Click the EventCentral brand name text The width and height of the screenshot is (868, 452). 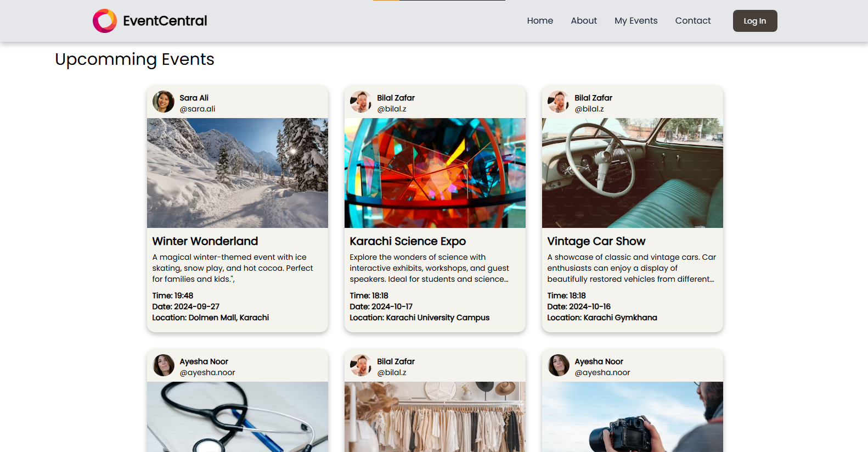coord(165,21)
